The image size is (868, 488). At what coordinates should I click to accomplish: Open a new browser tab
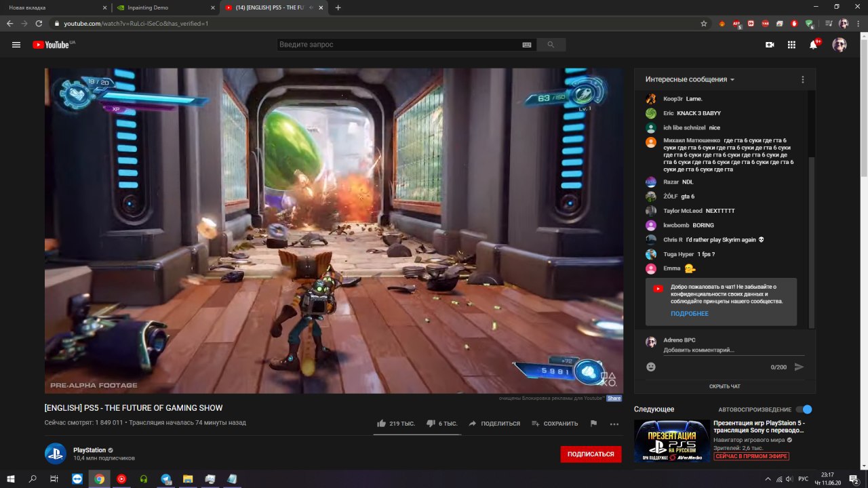tap(338, 7)
